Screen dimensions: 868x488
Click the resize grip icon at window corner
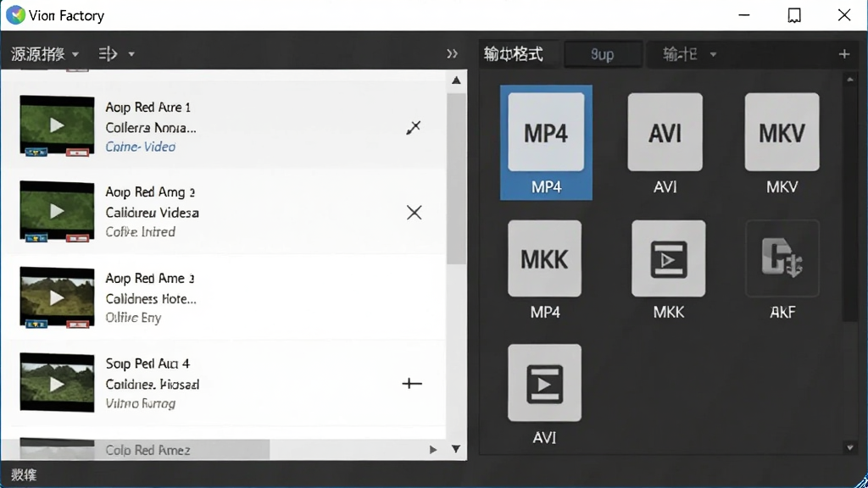click(x=861, y=481)
